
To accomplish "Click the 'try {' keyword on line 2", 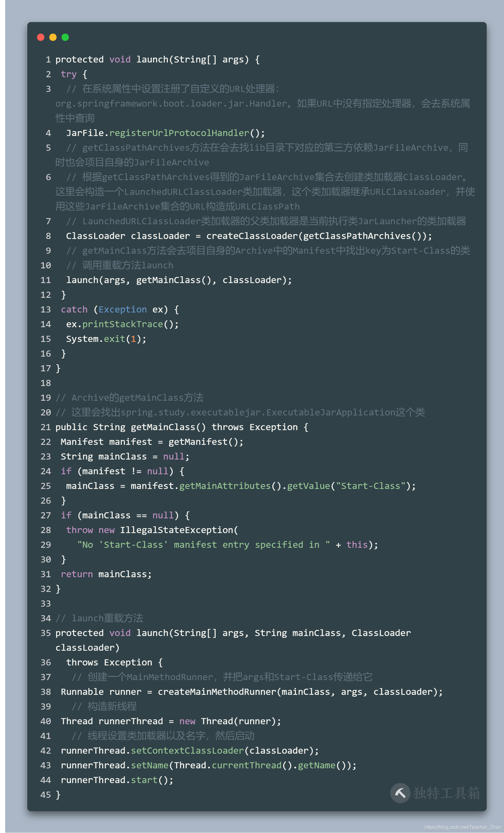I will click(74, 74).
